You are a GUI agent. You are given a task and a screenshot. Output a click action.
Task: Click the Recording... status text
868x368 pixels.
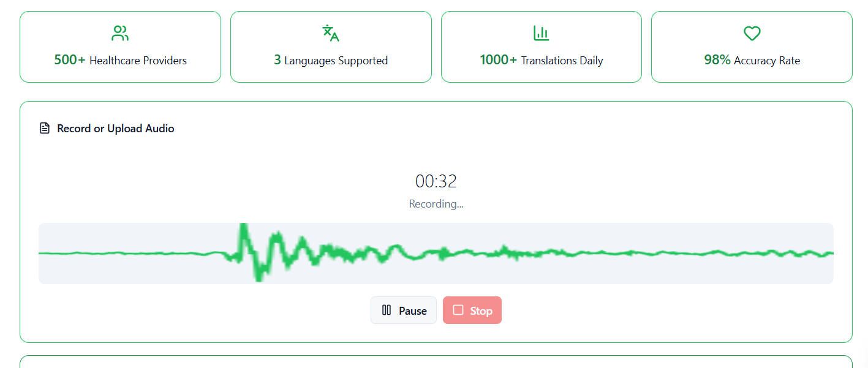pyautogui.click(x=436, y=203)
